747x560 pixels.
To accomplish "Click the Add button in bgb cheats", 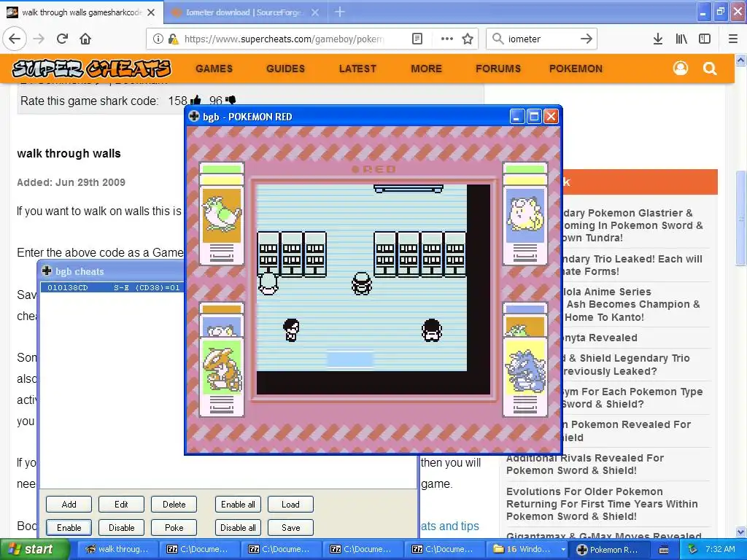I will pyautogui.click(x=69, y=505).
